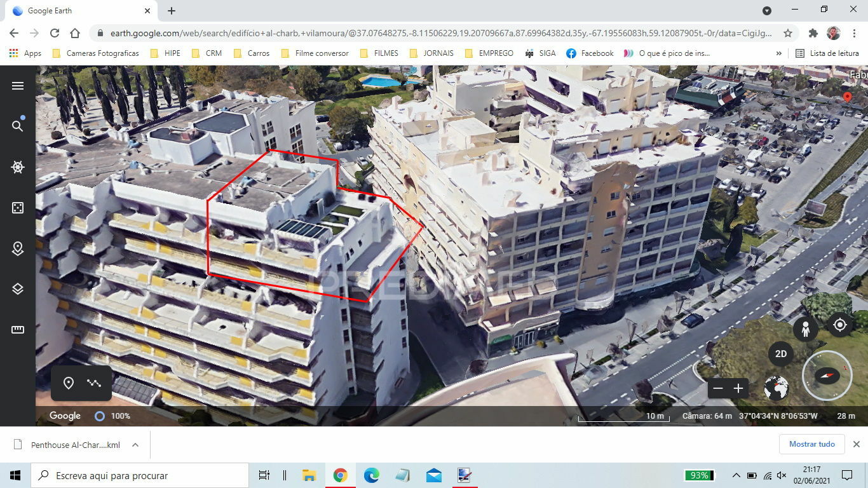Open the FILMES bookmark folder
This screenshot has width=868, height=488.
point(379,53)
